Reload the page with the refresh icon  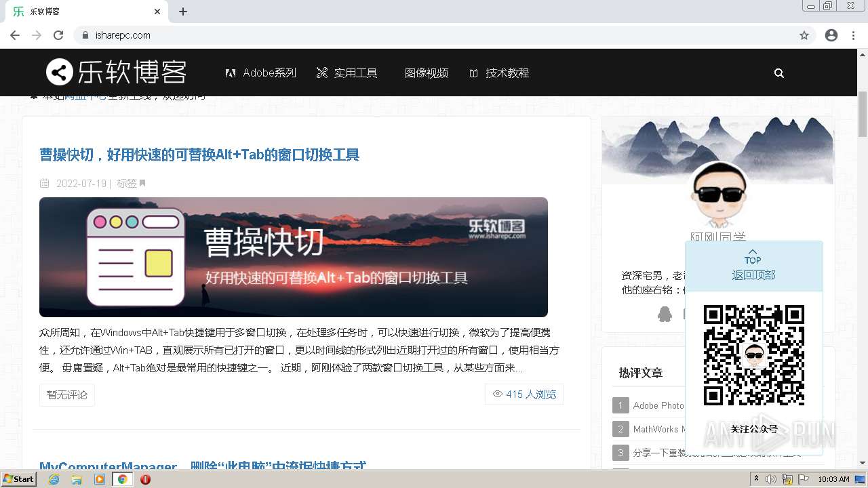(x=58, y=35)
